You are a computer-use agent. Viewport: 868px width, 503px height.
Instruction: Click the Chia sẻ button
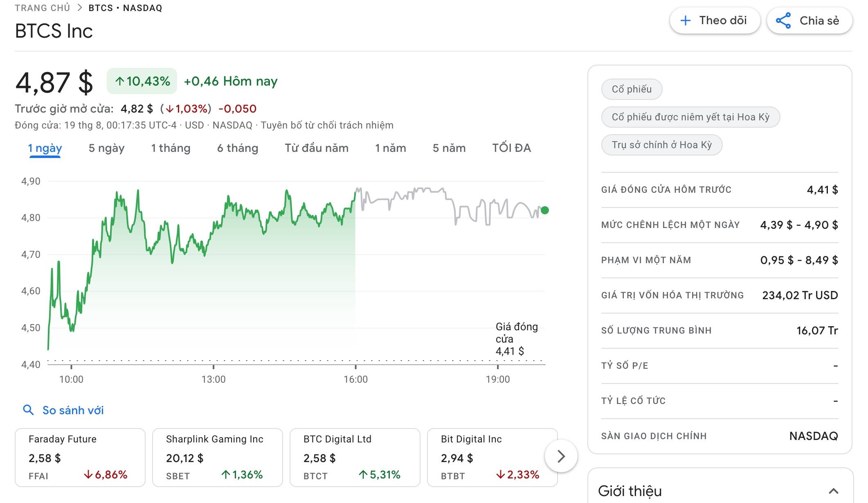[x=810, y=20]
